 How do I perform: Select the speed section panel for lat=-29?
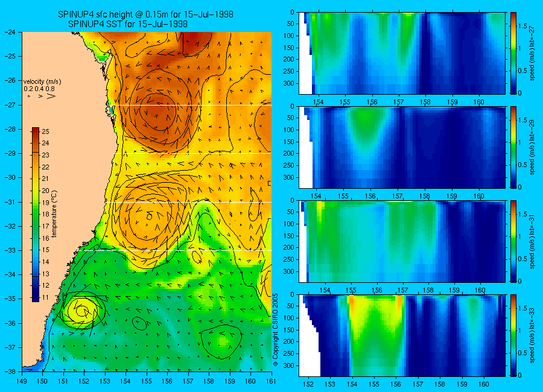pos(402,148)
